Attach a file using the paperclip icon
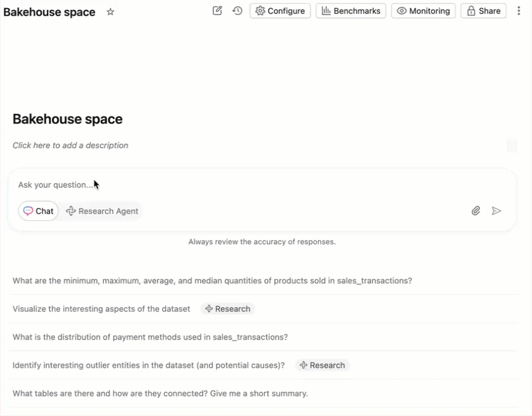 (x=476, y=211)
